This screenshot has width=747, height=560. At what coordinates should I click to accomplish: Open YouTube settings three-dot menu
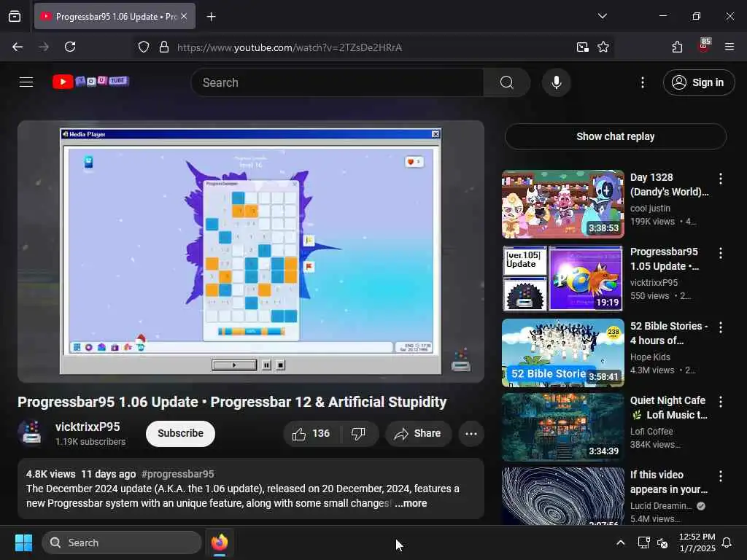(642, 82)
